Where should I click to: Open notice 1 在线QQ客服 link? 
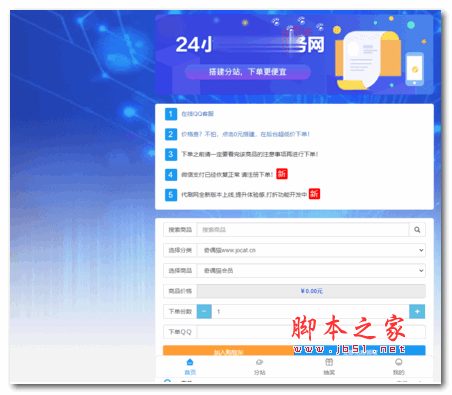click(x=197, y=114)
